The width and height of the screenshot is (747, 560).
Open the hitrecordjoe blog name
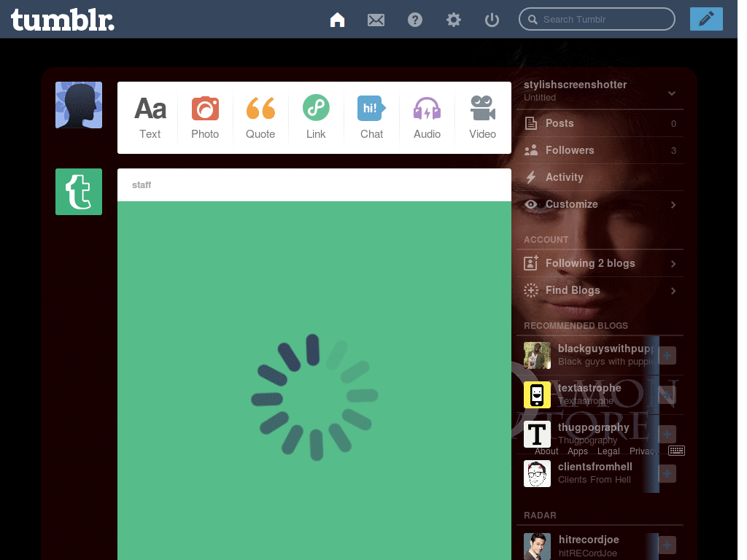click(589, 540)
